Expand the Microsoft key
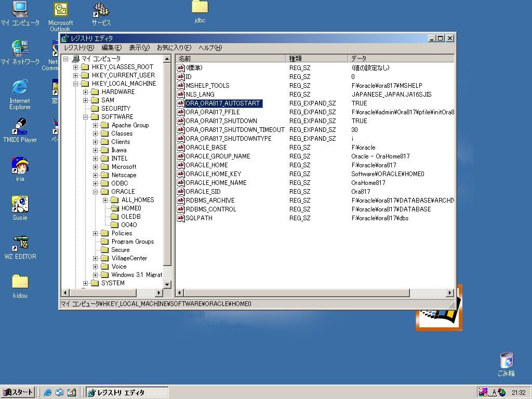532x399 pixels. click(x=96, y=167)
